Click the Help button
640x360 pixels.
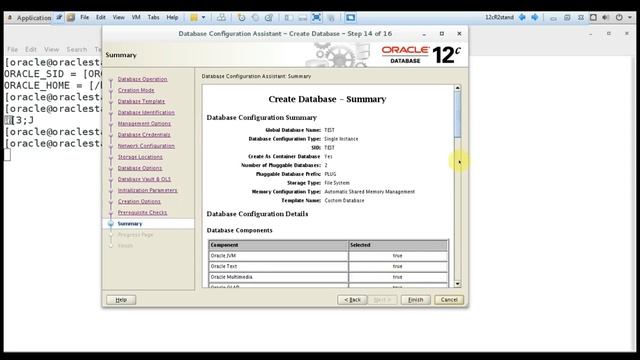121,300
